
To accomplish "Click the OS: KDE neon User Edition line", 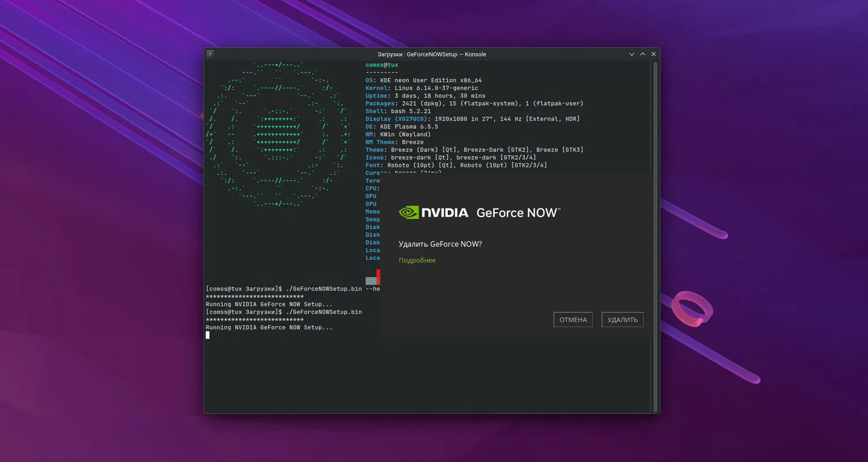I will tap(424, 80).
